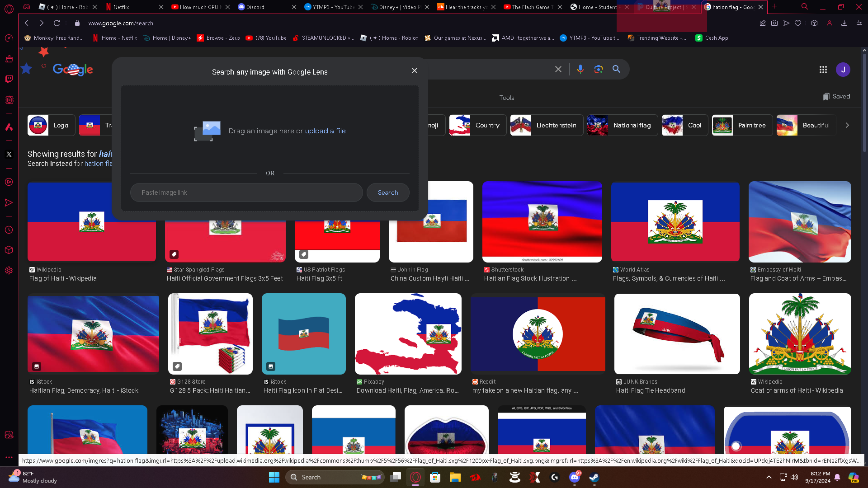Open Twitch in the Opera sidebar
The width and height of the screenshot is (868, 488).
pos(9,79)
